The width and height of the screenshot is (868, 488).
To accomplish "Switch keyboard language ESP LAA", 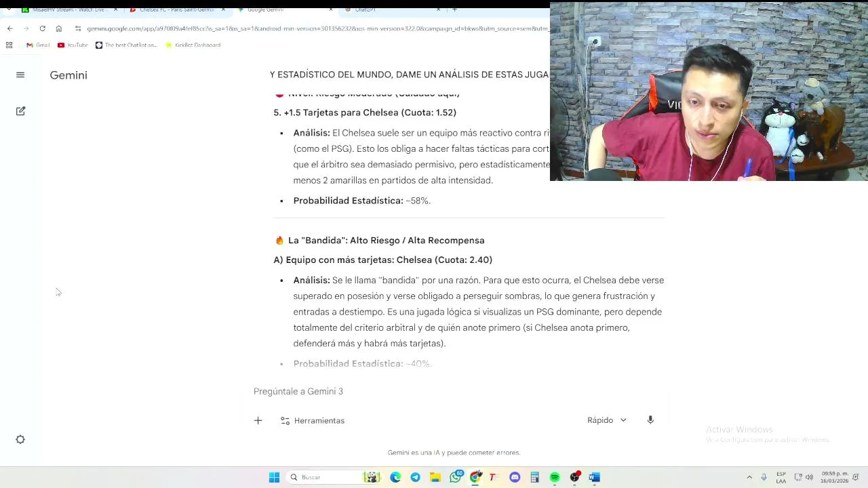I will 781,477.
